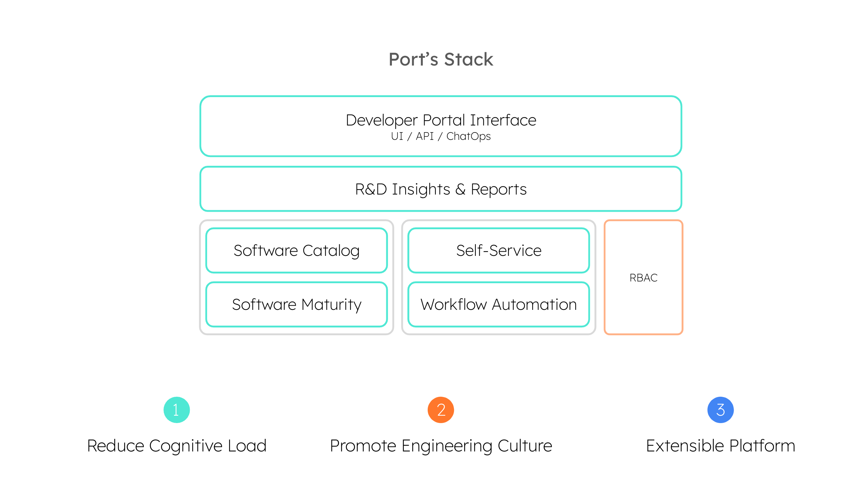This screenshot has width=868, height=490.
Task: Click the Extensible Platform text
Action: 721,446
